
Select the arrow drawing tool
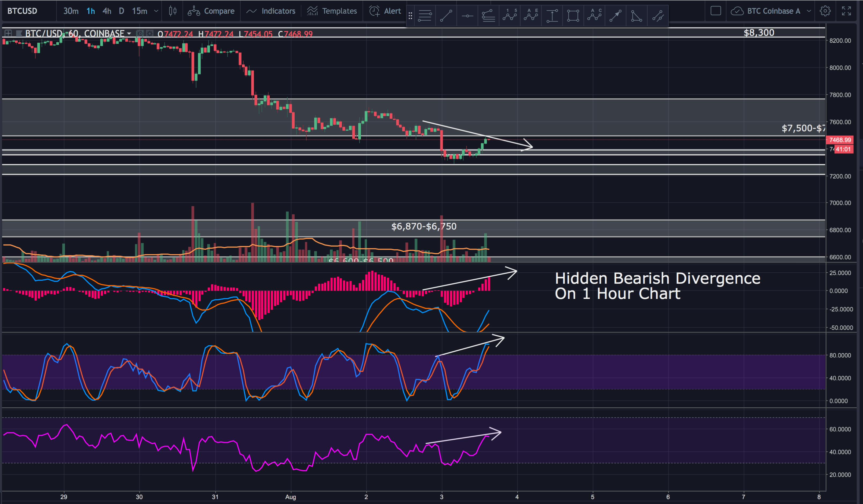615,16
